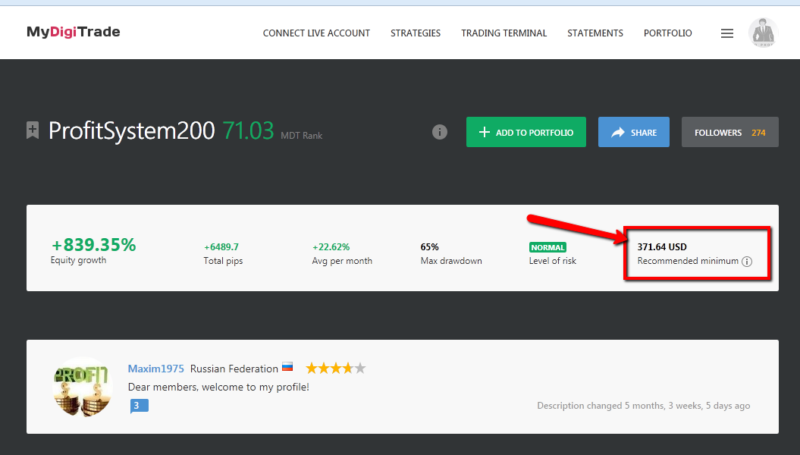This screenshot has height=455, width=800.
Task: Open the comments bubble showing 3
Action: pyautogui.click(x=139, y=406)
